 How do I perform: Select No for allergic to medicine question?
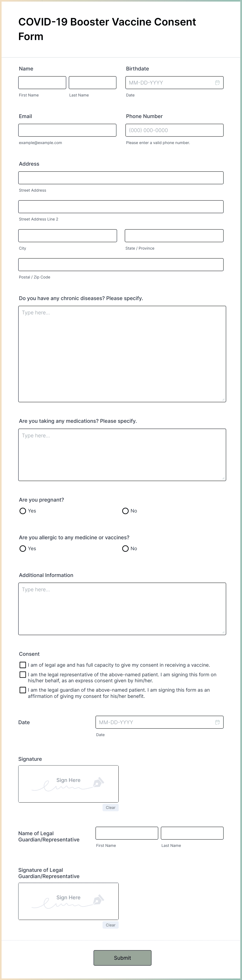(125, 549)
